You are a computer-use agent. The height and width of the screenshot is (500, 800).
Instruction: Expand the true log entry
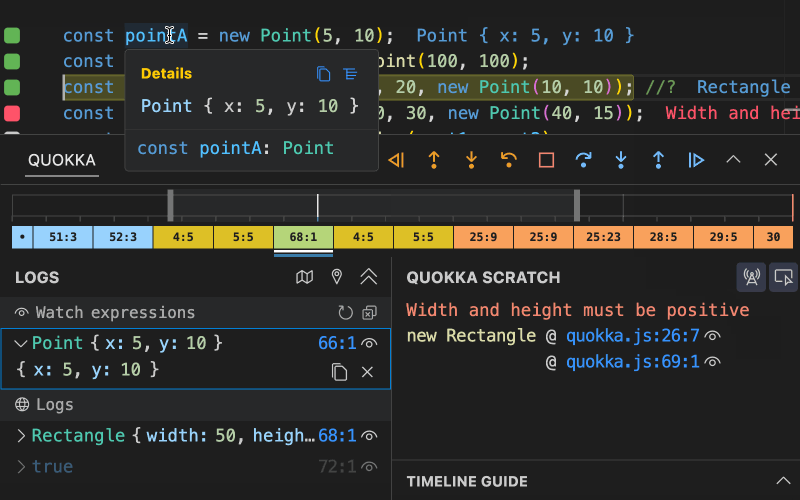(21, 467)
